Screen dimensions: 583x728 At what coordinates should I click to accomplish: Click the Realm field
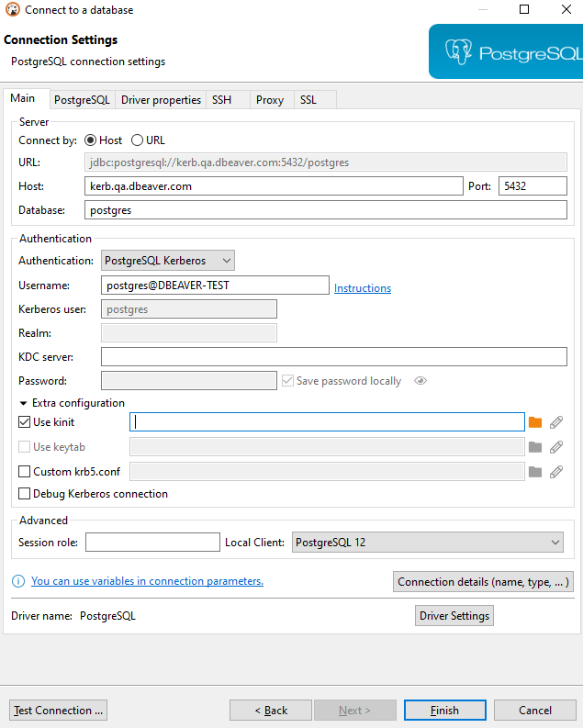coord(189,333)
